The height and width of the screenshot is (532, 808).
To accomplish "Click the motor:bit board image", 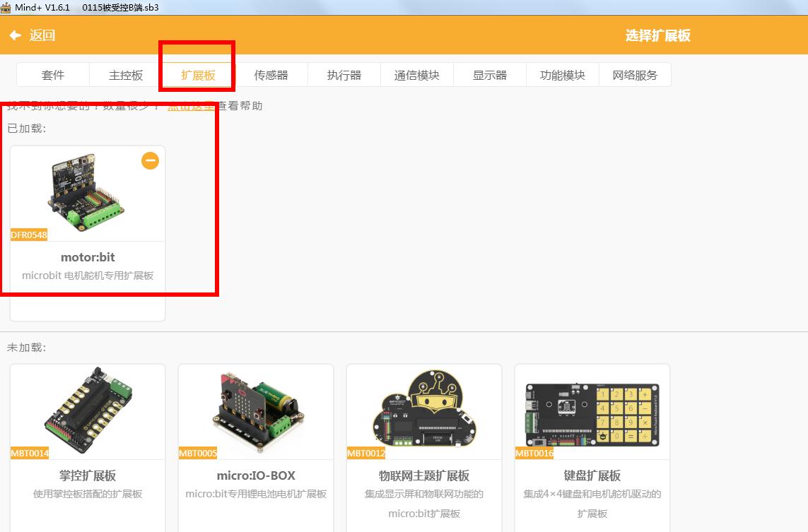I will [86, 191].
